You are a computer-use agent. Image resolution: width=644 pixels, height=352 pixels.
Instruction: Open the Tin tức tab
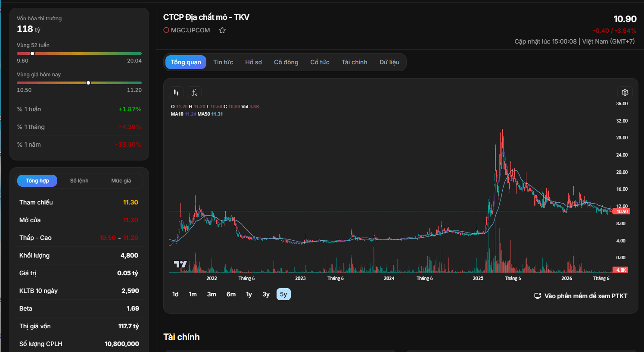(x=223, y=62)
